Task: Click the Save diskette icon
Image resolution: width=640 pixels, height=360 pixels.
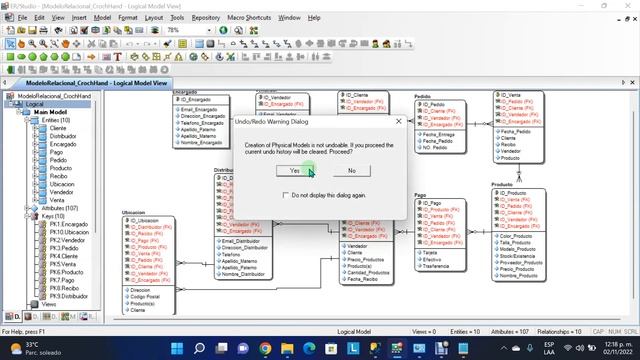Action: pos(32,30)
